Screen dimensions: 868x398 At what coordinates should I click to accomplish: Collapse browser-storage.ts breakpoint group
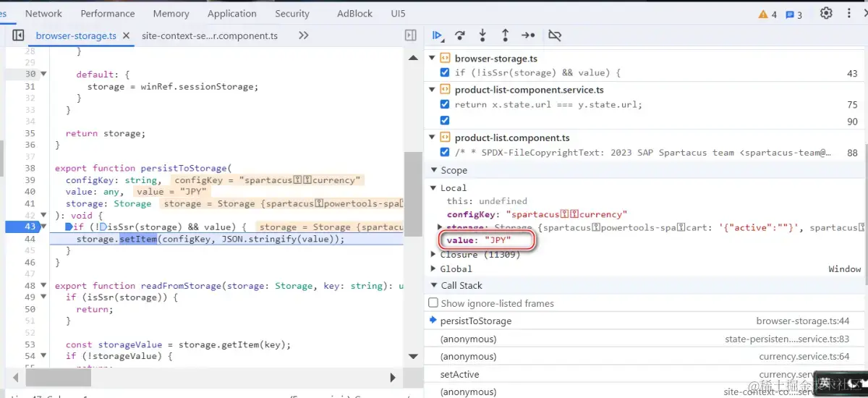[x=433, y=59]
